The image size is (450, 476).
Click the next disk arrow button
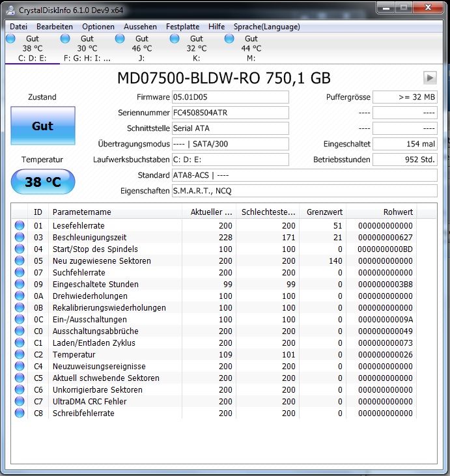430,77
